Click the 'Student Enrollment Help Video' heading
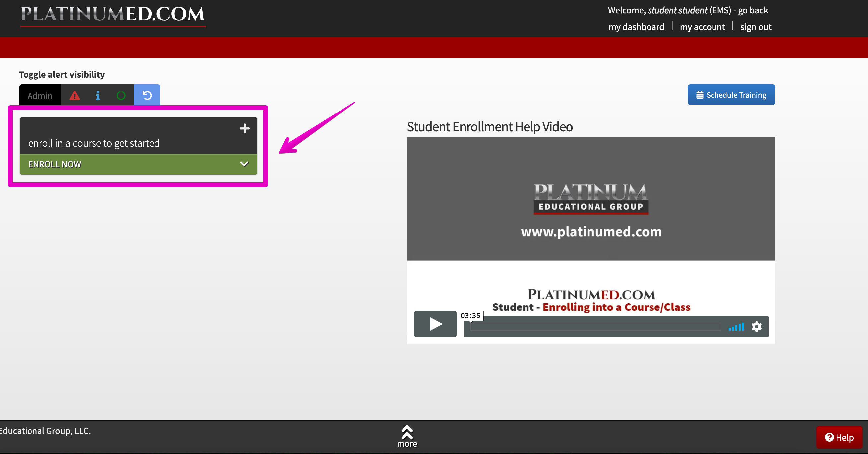The height and width of the screenshot is (454, 868). point(489,126)
